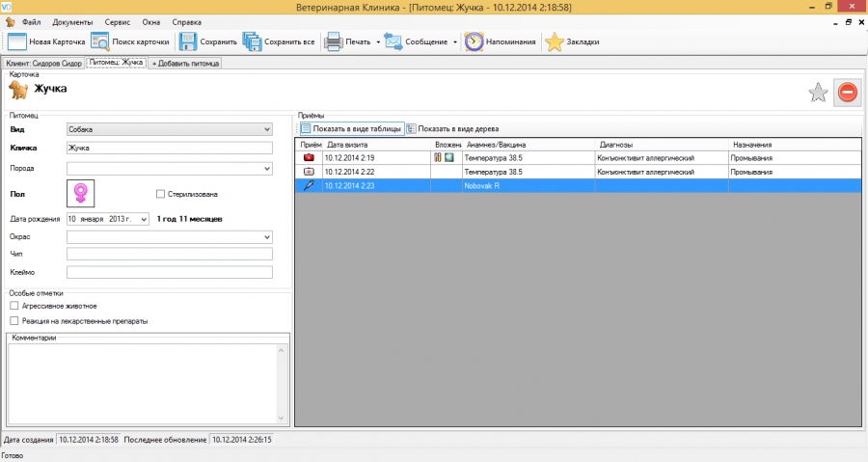Toggle the female sex symbol icon
The image size is (868, 462).
(x=81, y=194)
